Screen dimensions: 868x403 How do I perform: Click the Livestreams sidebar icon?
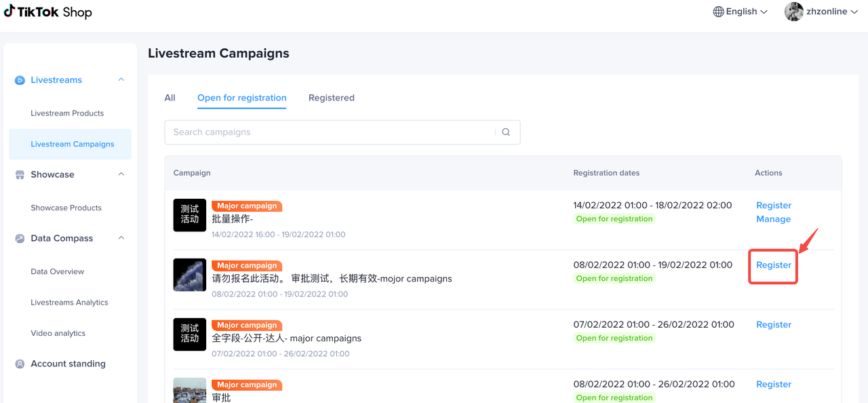click(20, 80)
